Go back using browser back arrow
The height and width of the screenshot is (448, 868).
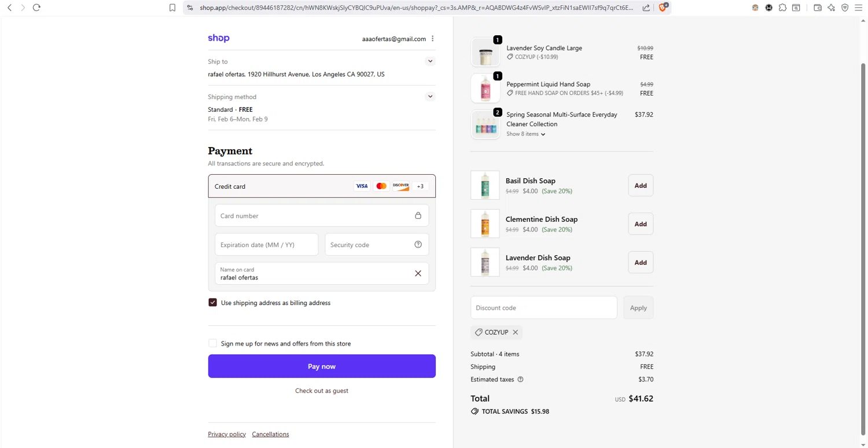pyautogui.click(x=9, y=8)
